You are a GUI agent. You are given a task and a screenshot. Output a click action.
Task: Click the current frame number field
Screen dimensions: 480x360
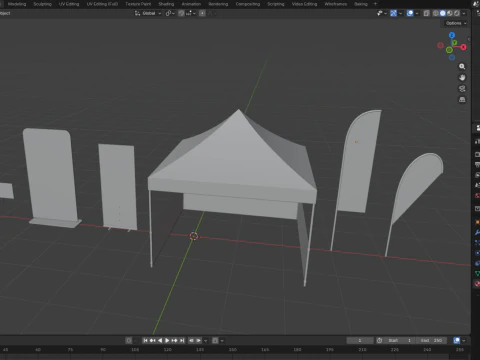tap(360, 340)
